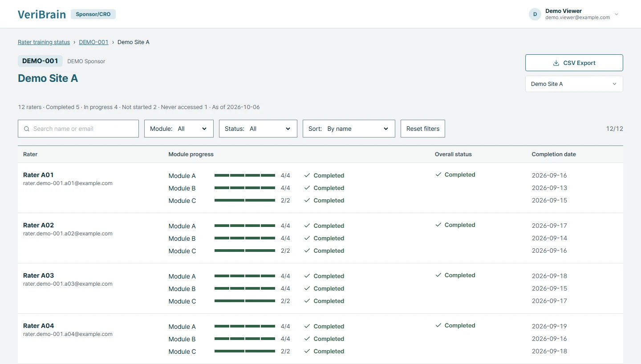The height and width of the screenshot is (364, 641).
Task: Click the DEMO Sponsor label
Action: (x=86, y=61)
